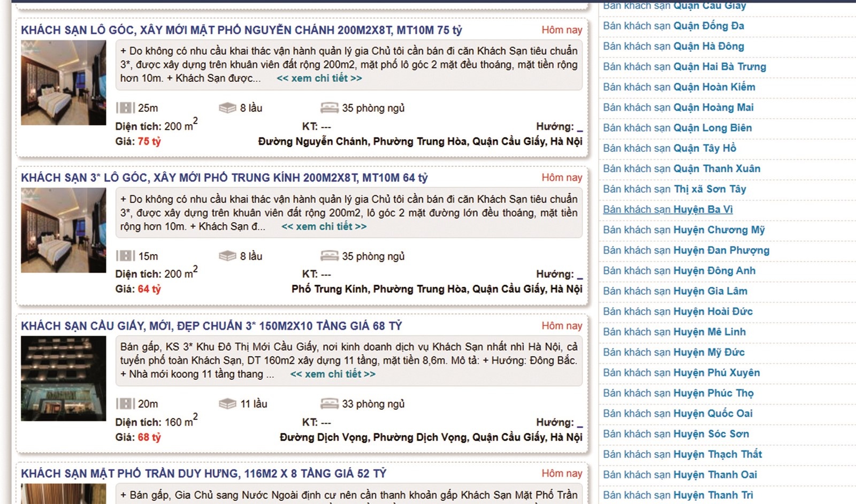Go to Bán khách sạn Quận Tây Hồ
The image size is (856, 504).
[669, 148]
